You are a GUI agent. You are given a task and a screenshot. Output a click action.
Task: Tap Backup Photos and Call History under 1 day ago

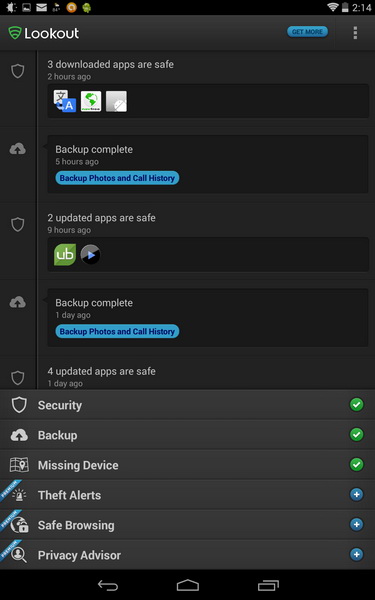pos(117,331)
